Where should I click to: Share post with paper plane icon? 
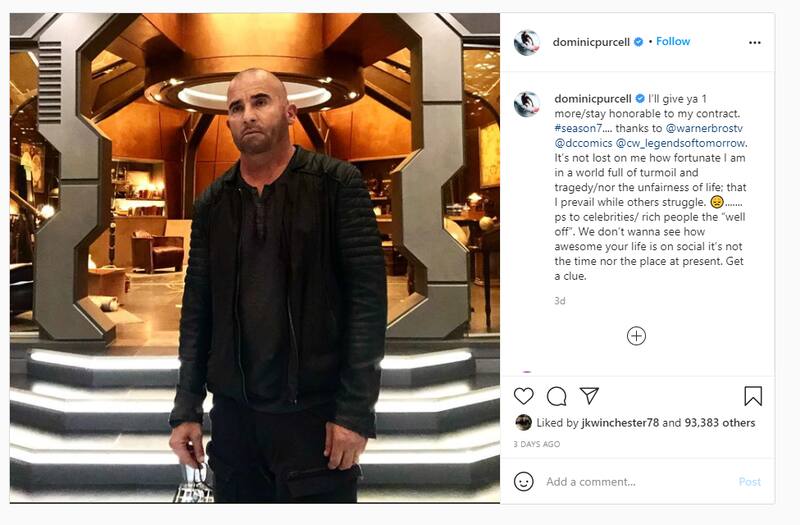(x=589, y=395)
